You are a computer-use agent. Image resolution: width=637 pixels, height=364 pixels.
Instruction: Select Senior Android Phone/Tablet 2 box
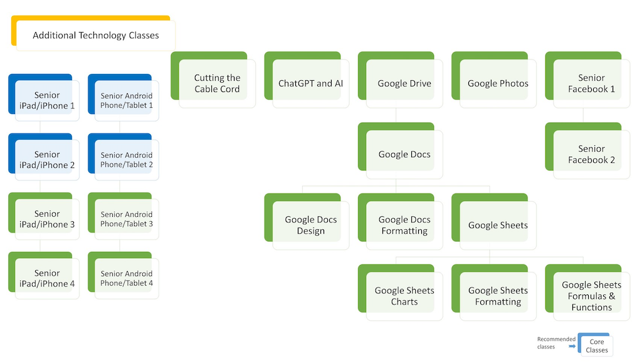pos(124,157)
